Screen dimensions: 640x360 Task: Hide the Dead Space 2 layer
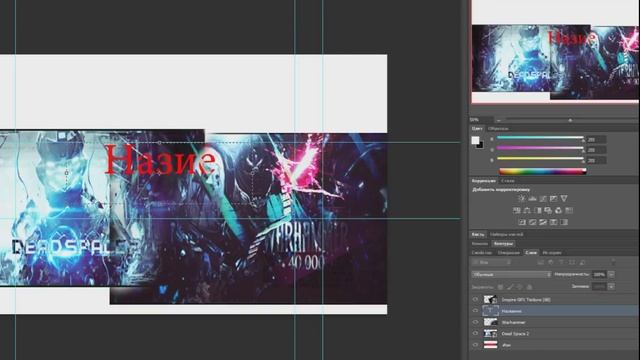[x=475, y=333]
